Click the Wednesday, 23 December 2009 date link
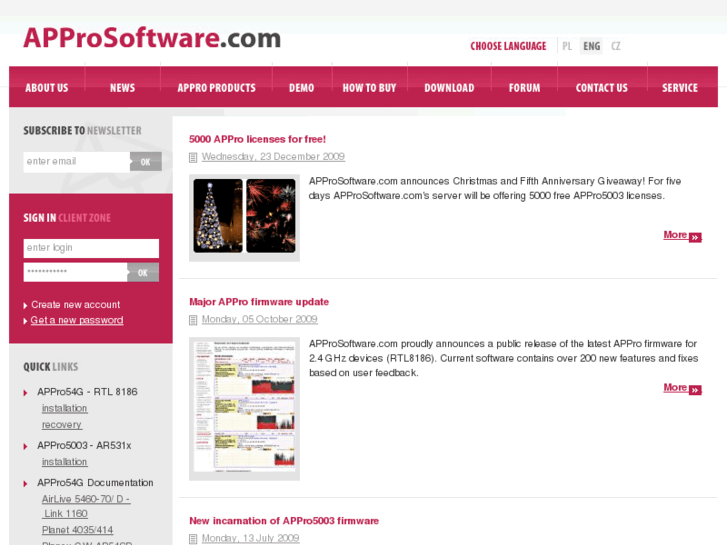The image size is (727, 545). pyautogui.click(x=273, y=157)
